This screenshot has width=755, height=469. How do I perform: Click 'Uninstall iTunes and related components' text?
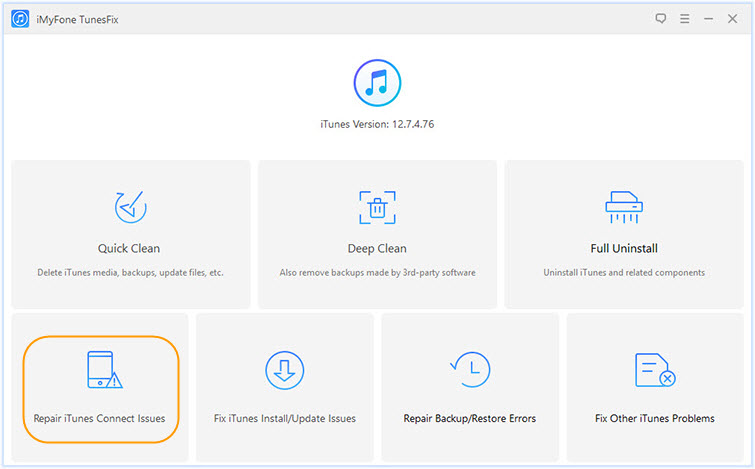pos(624,273)
